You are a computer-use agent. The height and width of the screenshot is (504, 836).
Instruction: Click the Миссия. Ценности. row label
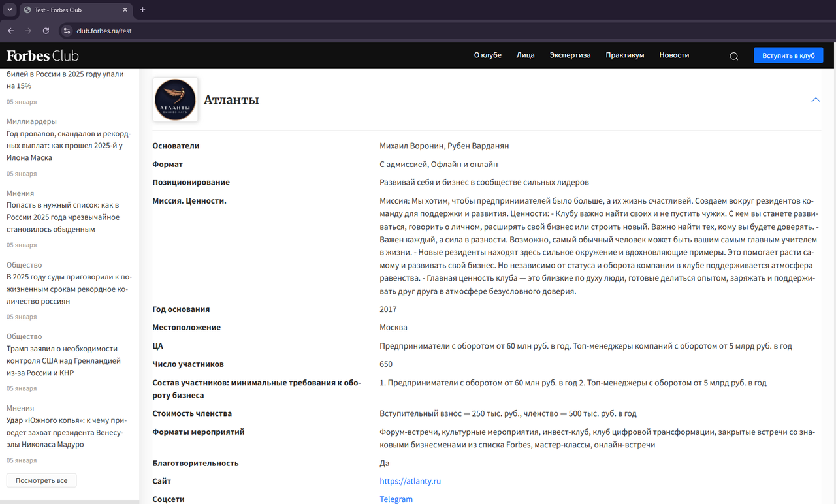[189, 200]
